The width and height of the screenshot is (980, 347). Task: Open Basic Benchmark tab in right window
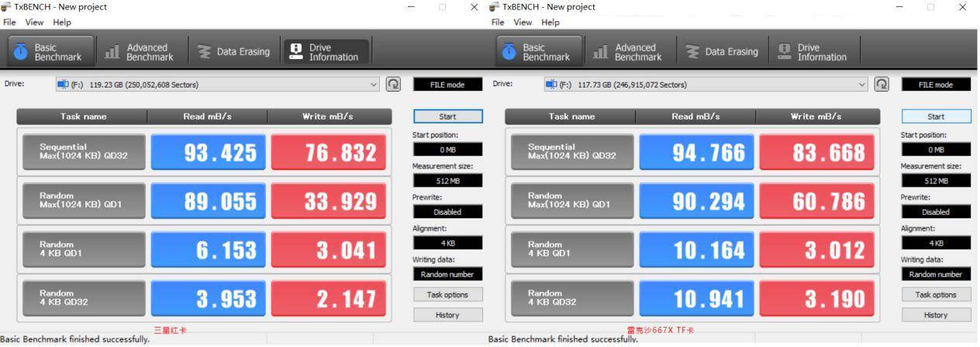point(540,51)
